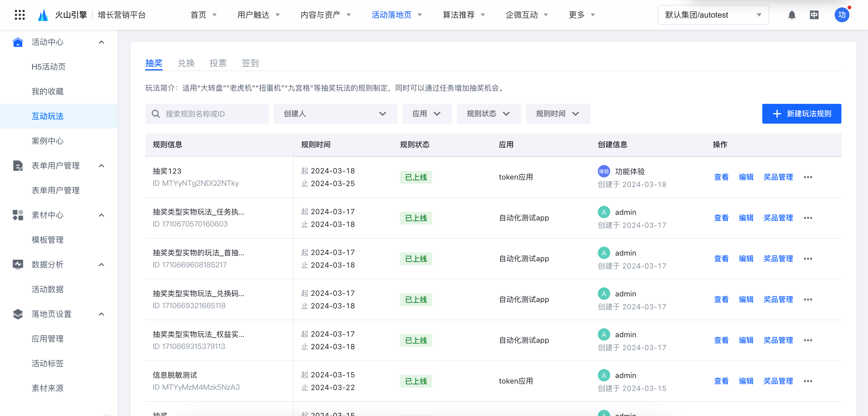
Task: Collapse the 数据分析 sidebar section
Action: 101,265
